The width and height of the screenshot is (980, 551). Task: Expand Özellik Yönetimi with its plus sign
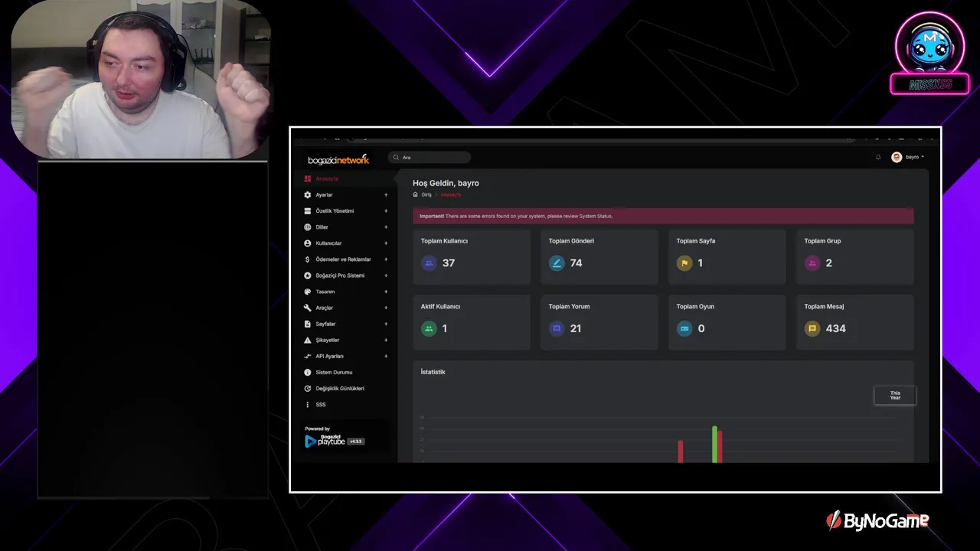(x=386, y=211)
